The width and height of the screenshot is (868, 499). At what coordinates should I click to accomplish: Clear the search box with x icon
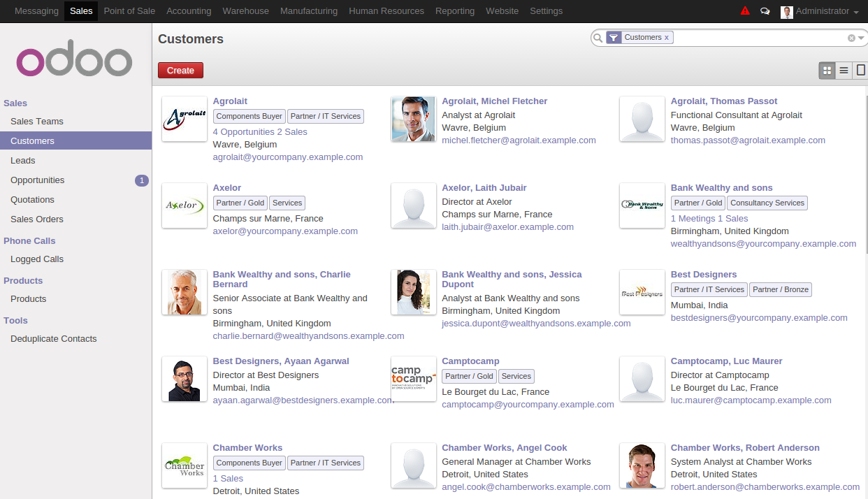click(851, 38)
